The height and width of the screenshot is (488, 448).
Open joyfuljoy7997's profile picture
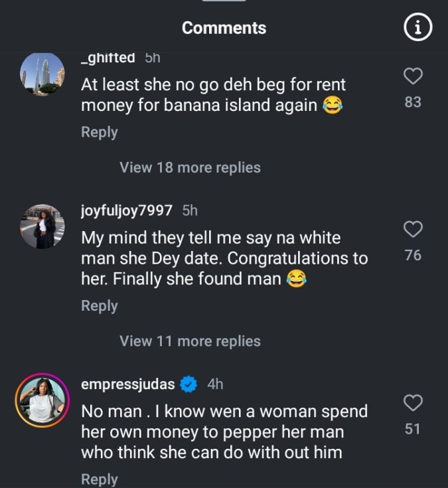click(42, 226)
